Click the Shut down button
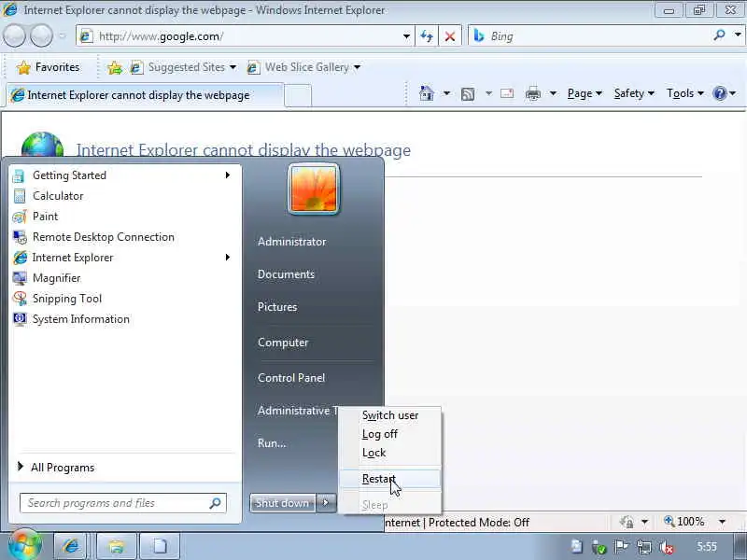The image size is (747, 560). coord(283,503)
